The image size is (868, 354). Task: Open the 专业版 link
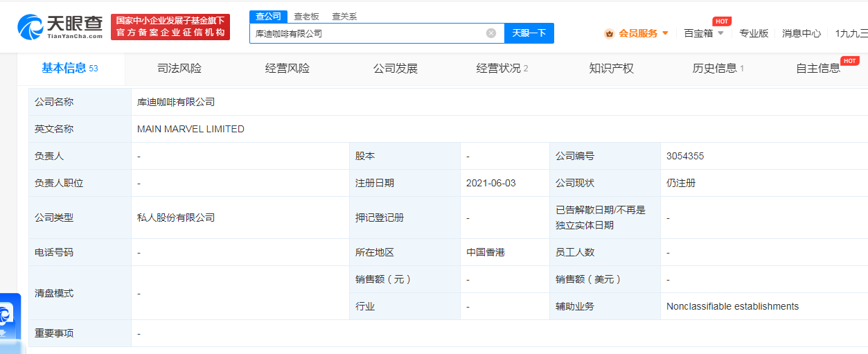point(754,33)
